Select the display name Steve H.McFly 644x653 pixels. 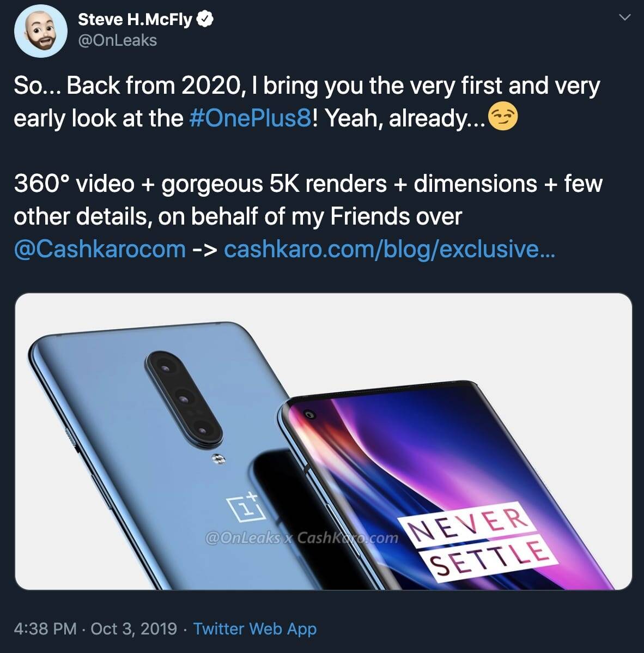point(137,17)
